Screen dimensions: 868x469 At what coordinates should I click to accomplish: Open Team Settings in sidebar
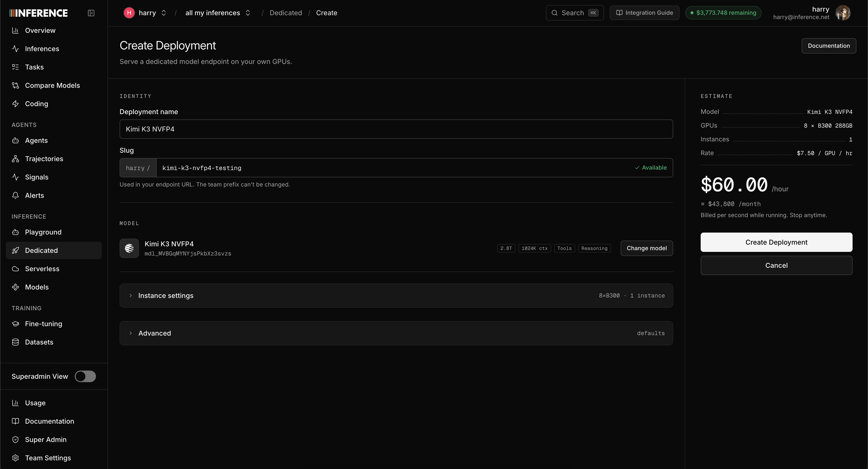click(x=54, y=458)
